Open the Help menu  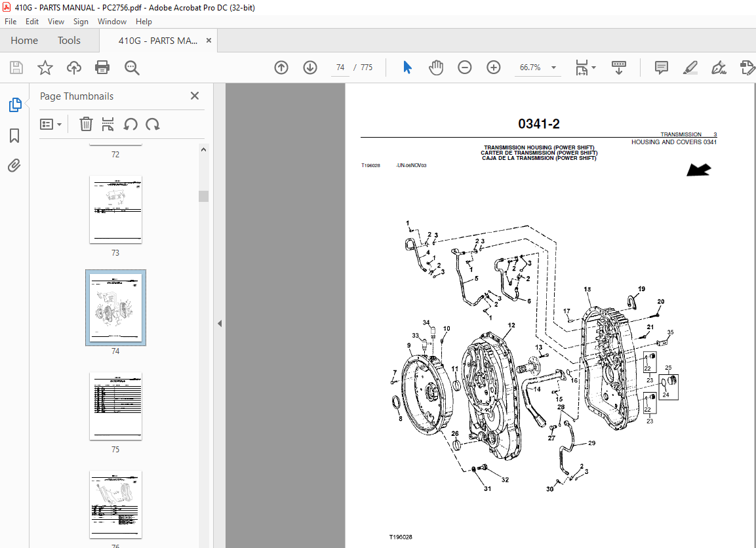[x=144, y=22]
